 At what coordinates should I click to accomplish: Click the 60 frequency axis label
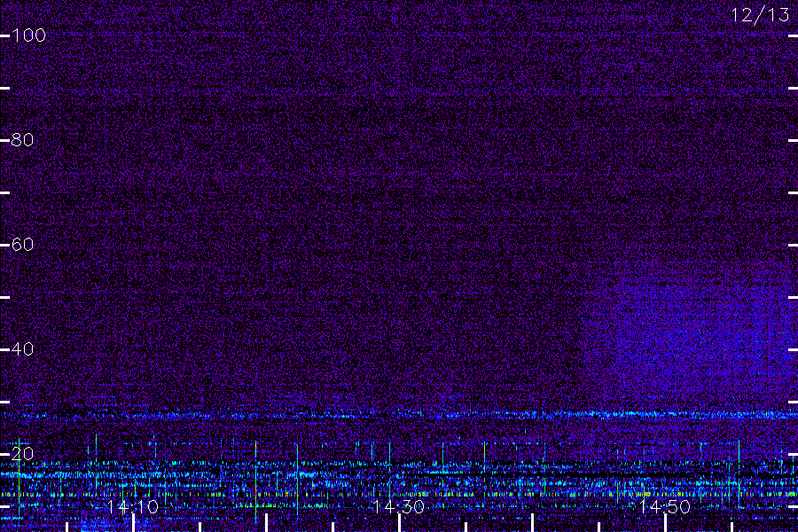(22, 245)
